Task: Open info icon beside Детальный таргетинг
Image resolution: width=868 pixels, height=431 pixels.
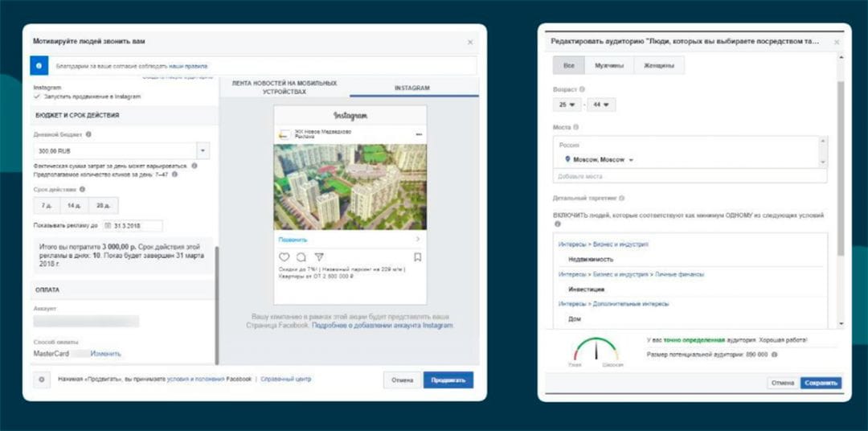Action: pos(621,199)
